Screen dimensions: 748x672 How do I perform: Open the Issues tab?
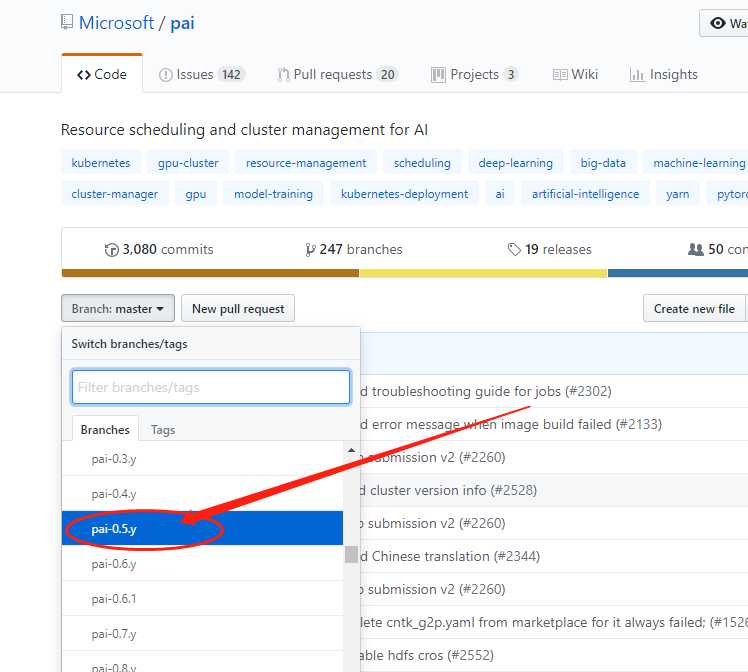click(x=201, y=74)
